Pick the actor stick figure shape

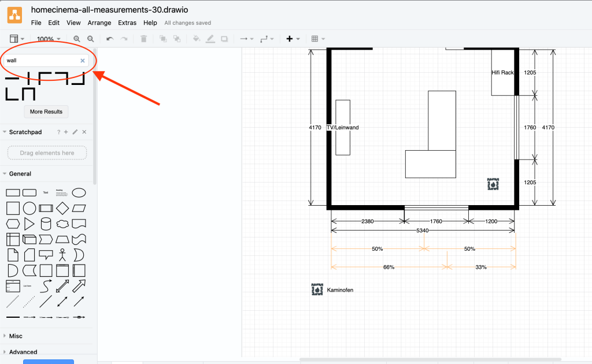[62, 255]
